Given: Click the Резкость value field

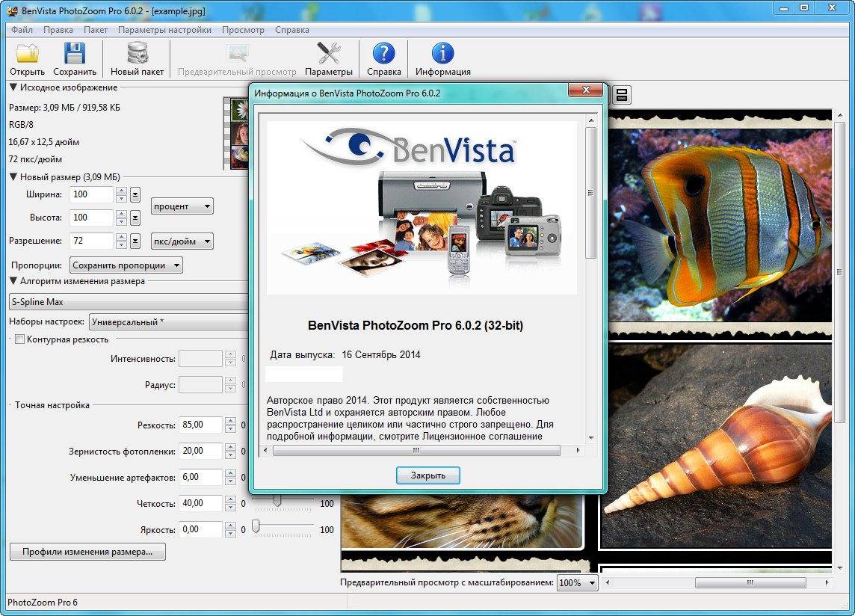Looking at the screenshot, I should click(201, 425).
